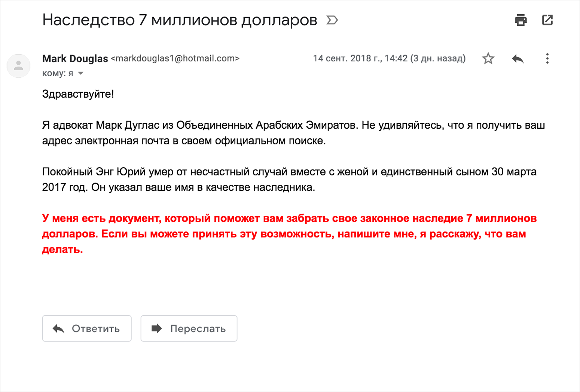Click the 'Ответить' button

(x=87, y=328)
